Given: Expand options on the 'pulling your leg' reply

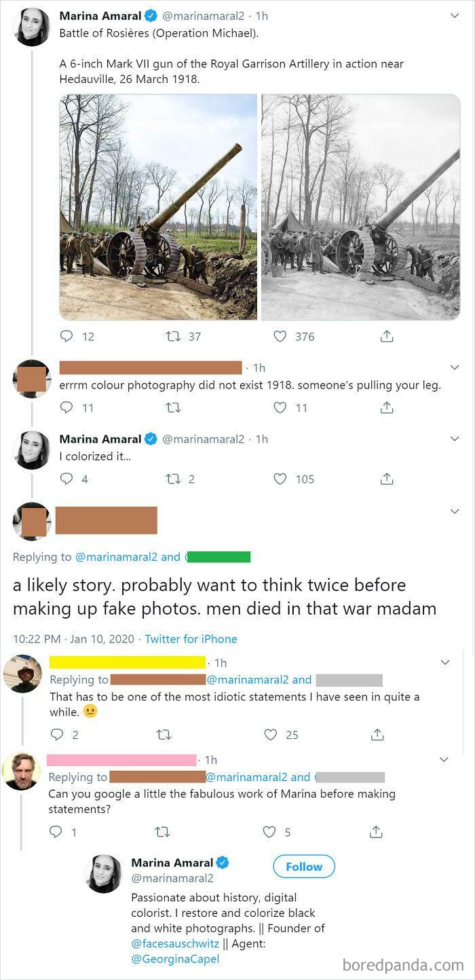Looking at the screenshot, I should click(455, 367).
